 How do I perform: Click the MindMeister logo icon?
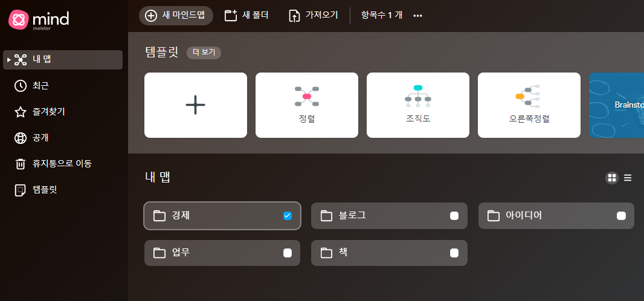click(19, 20)
